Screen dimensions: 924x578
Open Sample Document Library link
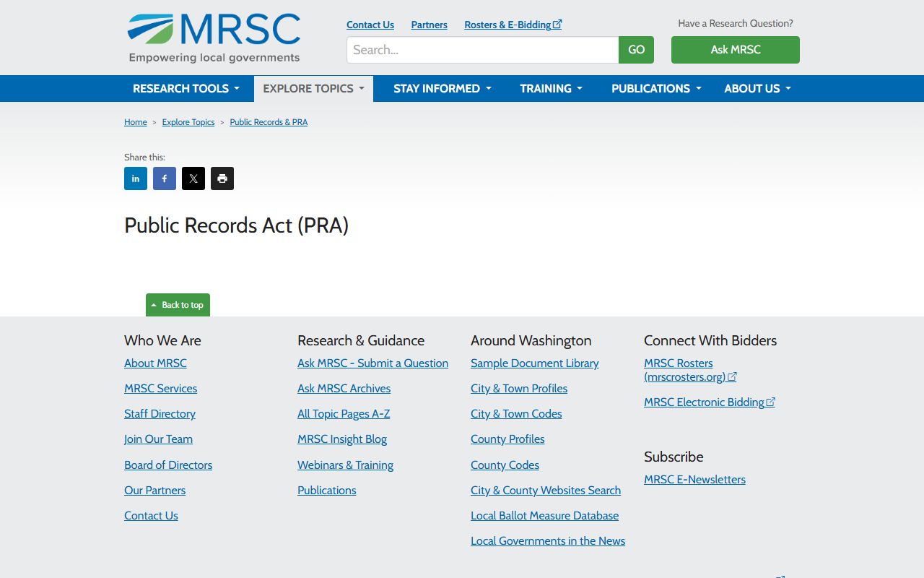[535, 363]
